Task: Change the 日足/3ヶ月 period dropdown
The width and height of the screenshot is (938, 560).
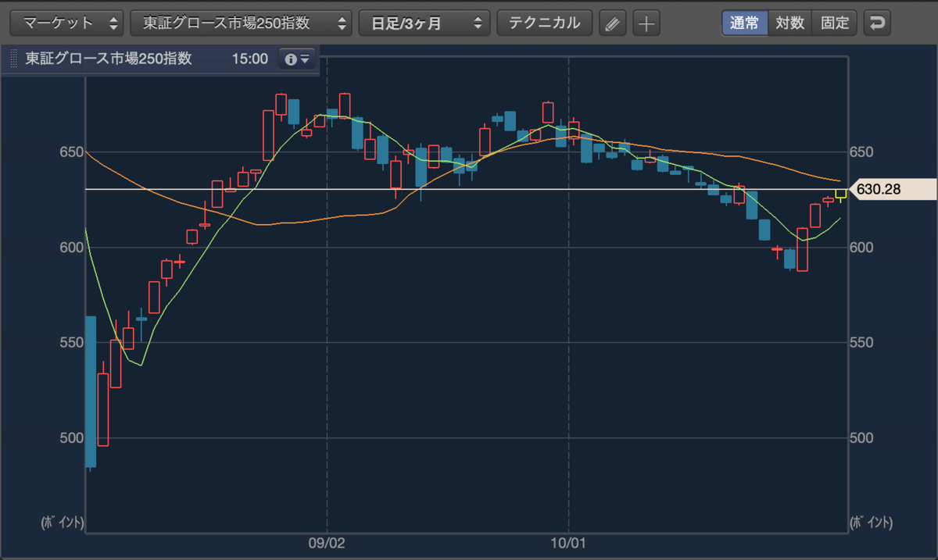Action: (424, 23)
